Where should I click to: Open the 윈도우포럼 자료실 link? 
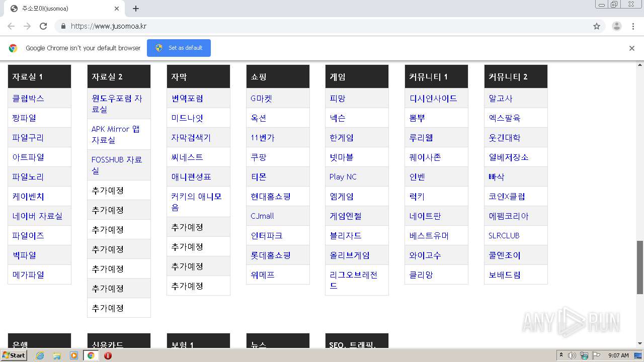pyautogui.click(x=117, y=104)
